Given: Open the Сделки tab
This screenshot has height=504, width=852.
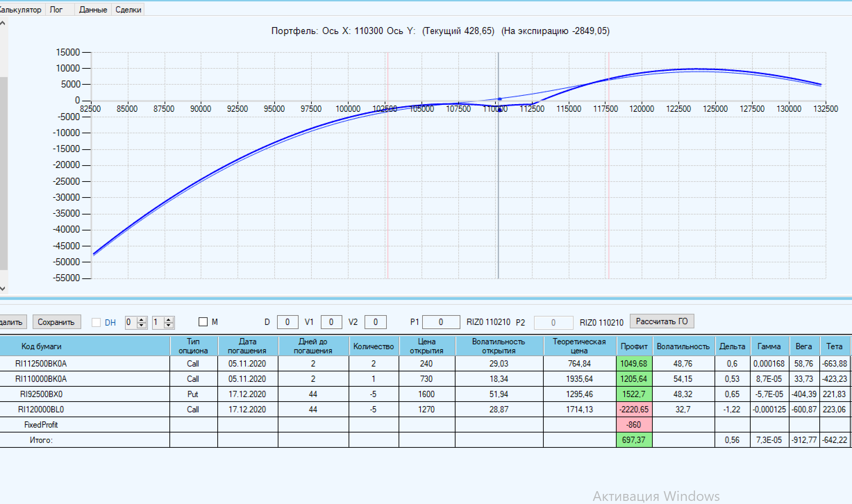Looking at the screenshot, I should click(x=128, y=10).
